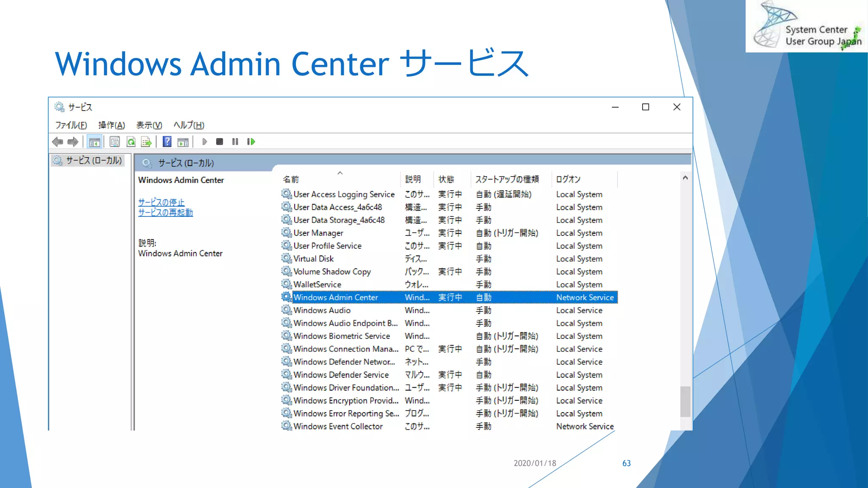Minimize the サービス window
This screenshot has height=488, width=868.
615,107
